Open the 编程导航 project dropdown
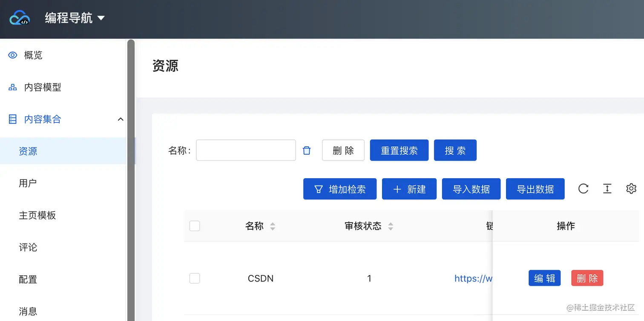644x321 pixels. tap(101, 18)
